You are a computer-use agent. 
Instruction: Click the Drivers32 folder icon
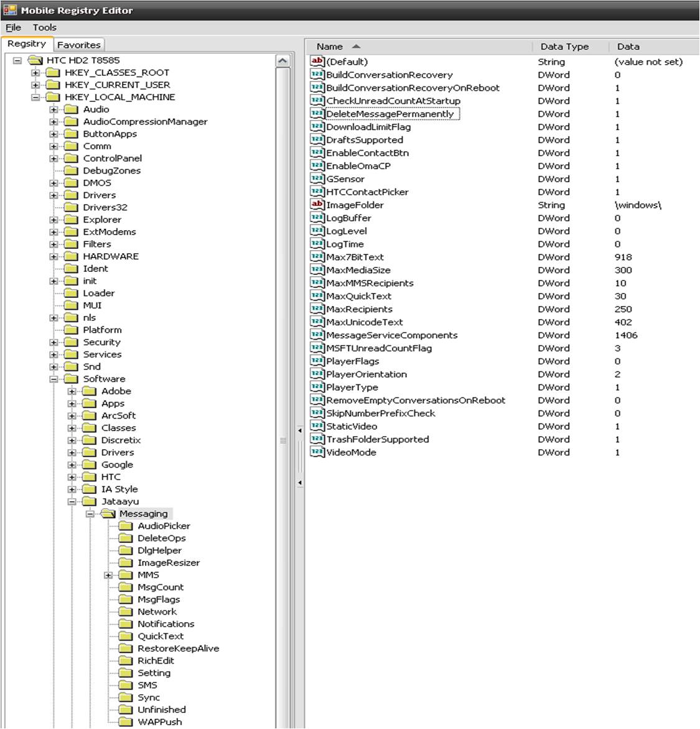pyautogui.click(x=71, y=207)
